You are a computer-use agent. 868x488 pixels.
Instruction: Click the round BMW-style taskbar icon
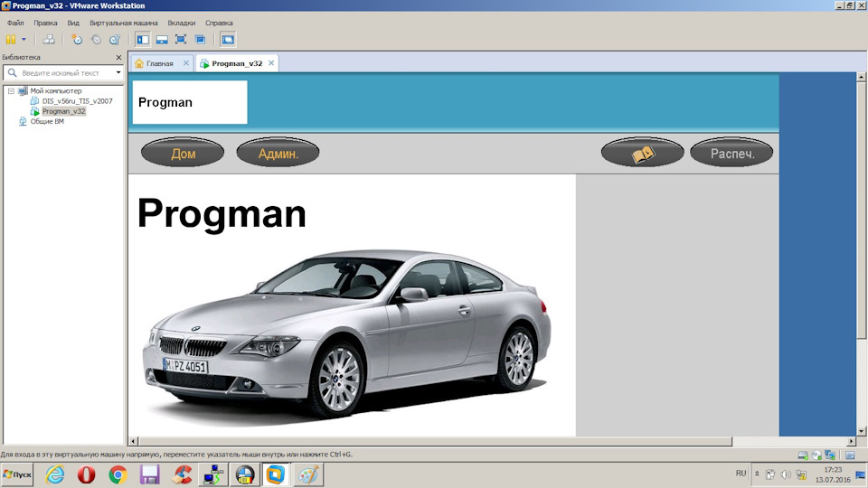(x=245, y=474)
